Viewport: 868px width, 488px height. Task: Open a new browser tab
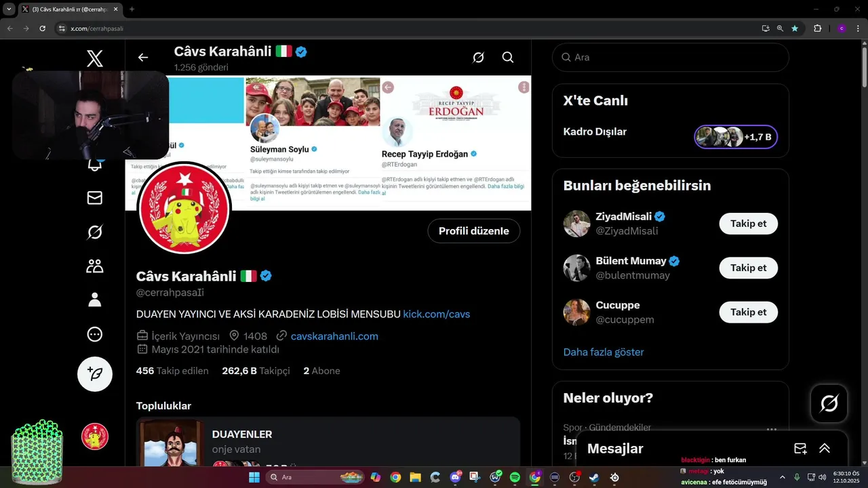point(132,9)
